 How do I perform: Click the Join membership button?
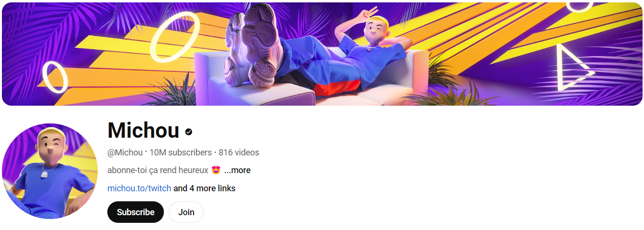[186, 212]
